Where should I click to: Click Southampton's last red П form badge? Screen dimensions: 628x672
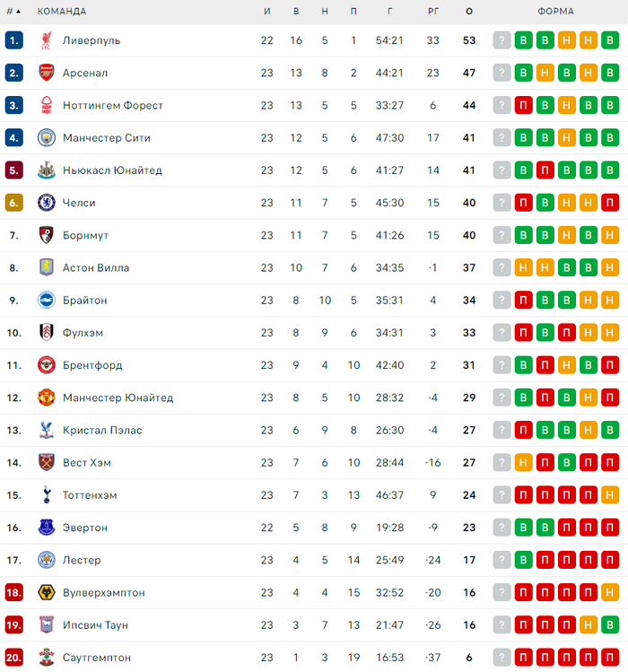click(610, 658)
